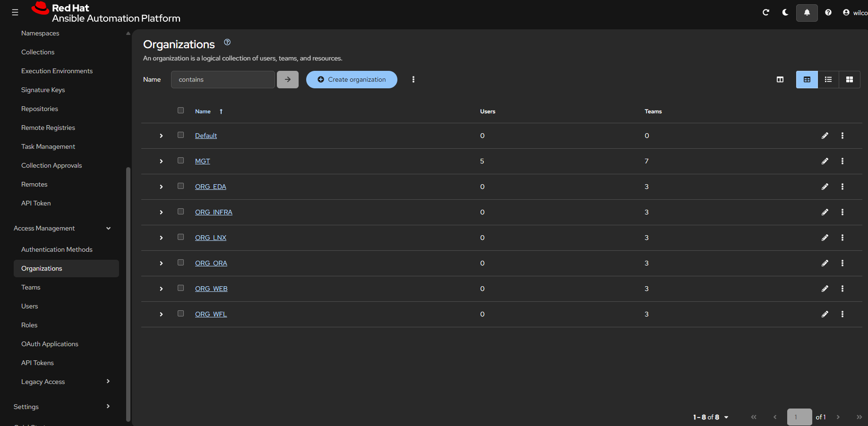Switch theme with the moon icon

pos(785,13)
